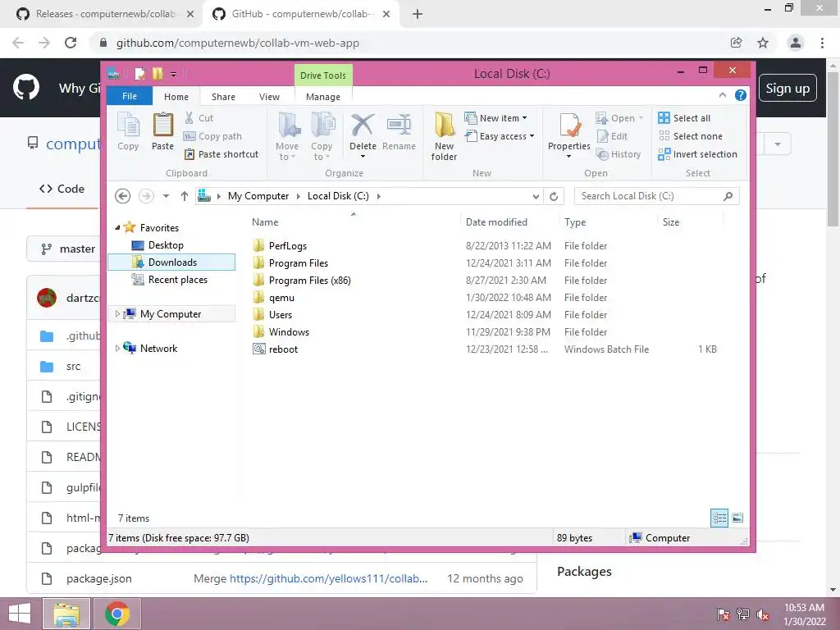
Task: Open a new Chrome tab
Action: tap(418, 14)
